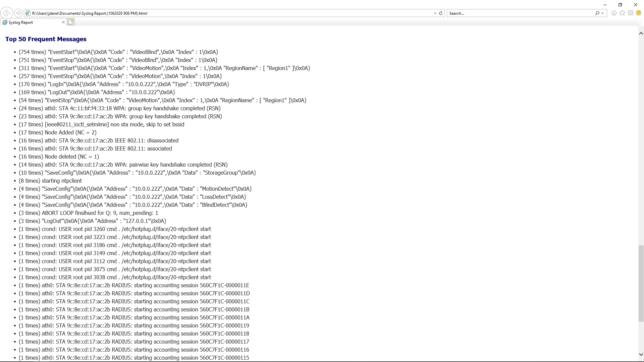Click the LogOut 127.0.0.1 entry
This screenshot has width=644, height=362.
(93, 221)
